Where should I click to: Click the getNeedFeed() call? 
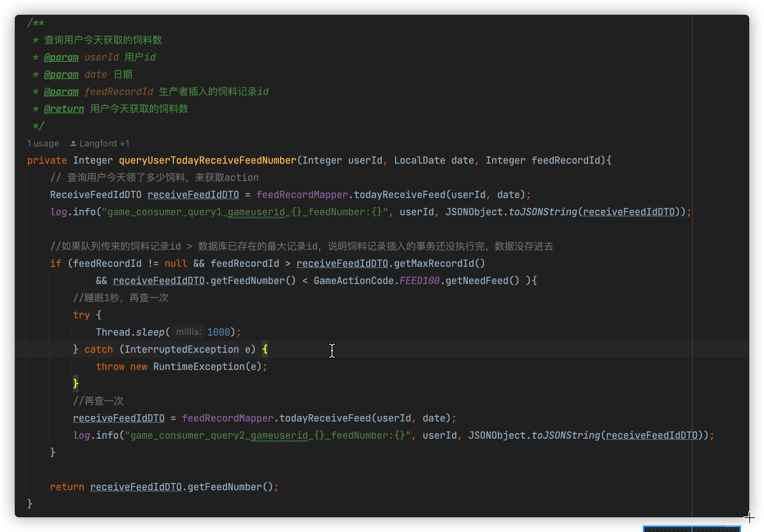pos(482,281)
